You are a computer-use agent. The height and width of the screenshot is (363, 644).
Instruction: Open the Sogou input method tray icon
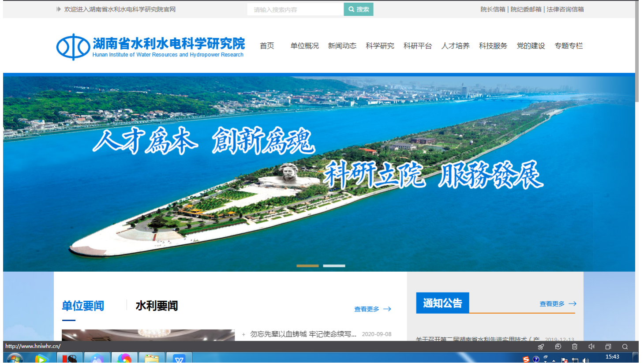click(526, 359)
